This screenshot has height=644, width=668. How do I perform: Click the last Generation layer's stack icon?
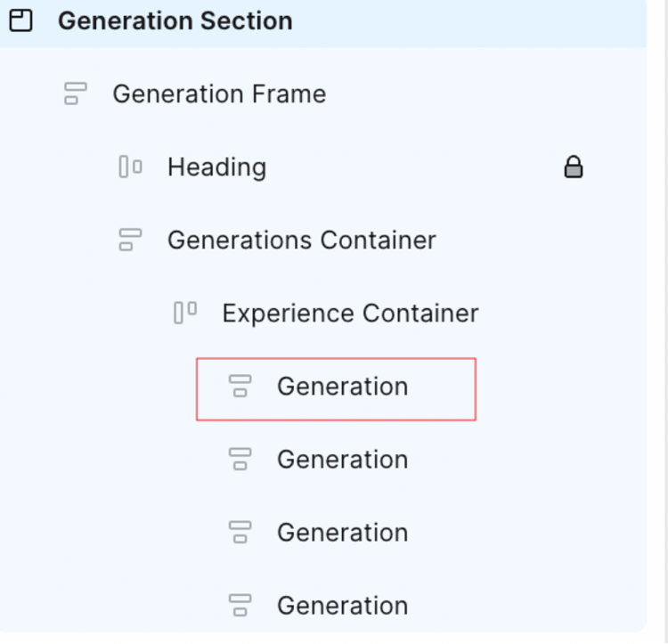tap(240, 605)
